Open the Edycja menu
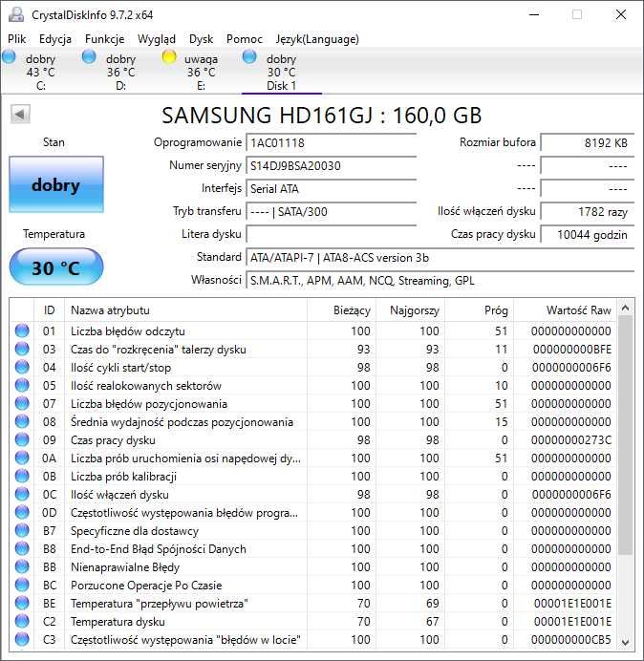Screen dimensions: 644x661 [55, 39]
